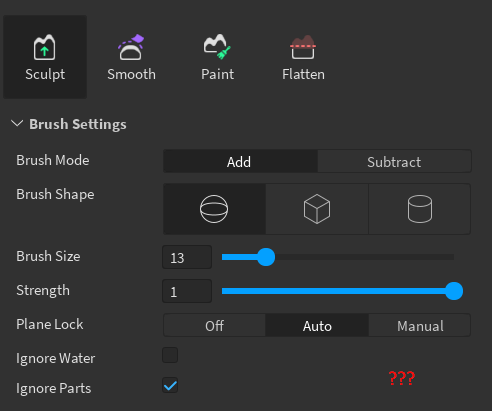Set Plane Lock to Auto

coord(317,325)
